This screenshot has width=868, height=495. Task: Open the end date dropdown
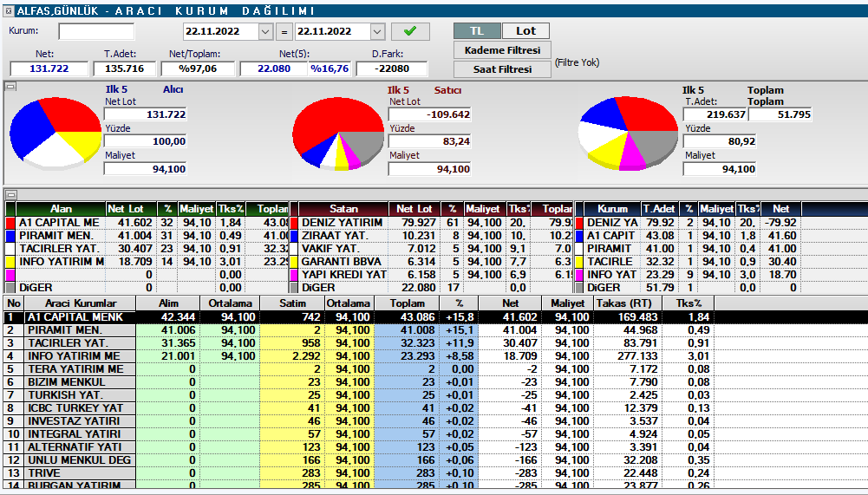tap(377, 31)
